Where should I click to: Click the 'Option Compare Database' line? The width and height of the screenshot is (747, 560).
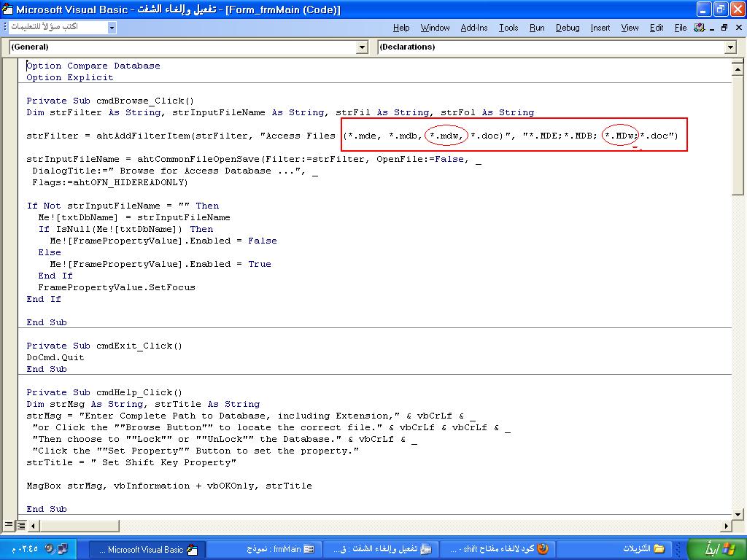(x=93, y=66)
